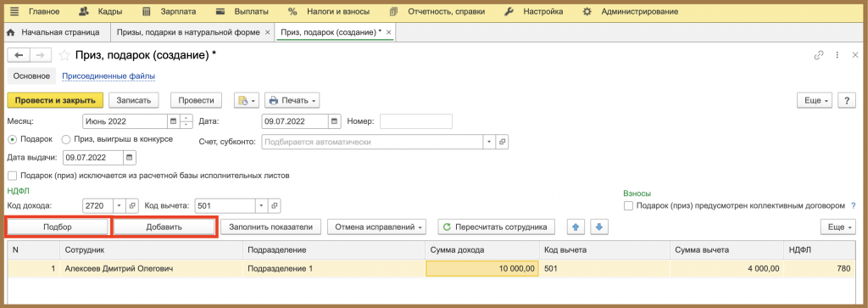
Task: Go back with the left arrow button
Action: click(x=19, y=55)
